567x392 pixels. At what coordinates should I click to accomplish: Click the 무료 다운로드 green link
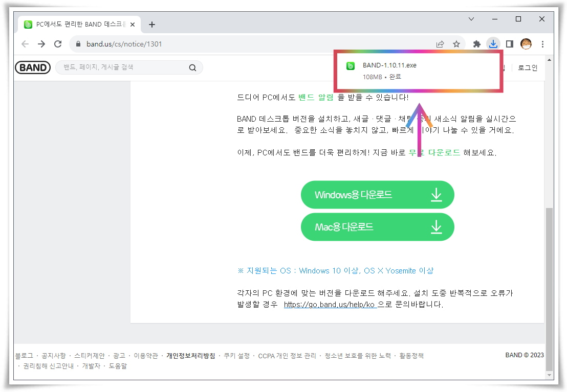point(434,152)
